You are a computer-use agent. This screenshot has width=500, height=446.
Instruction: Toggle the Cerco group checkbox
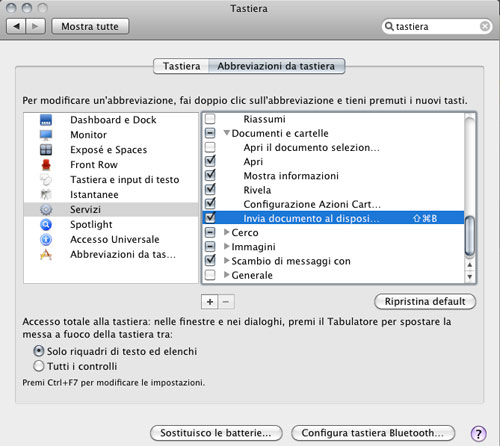(210, 232)
